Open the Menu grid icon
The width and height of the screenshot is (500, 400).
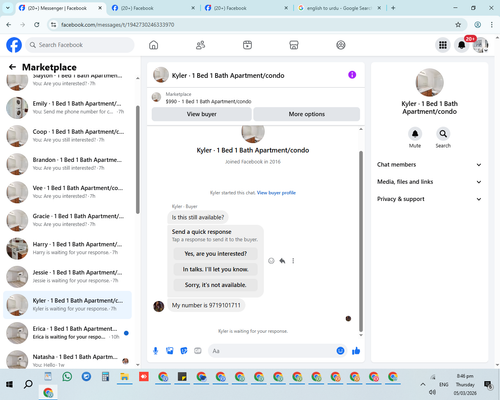tap(443, 45)
